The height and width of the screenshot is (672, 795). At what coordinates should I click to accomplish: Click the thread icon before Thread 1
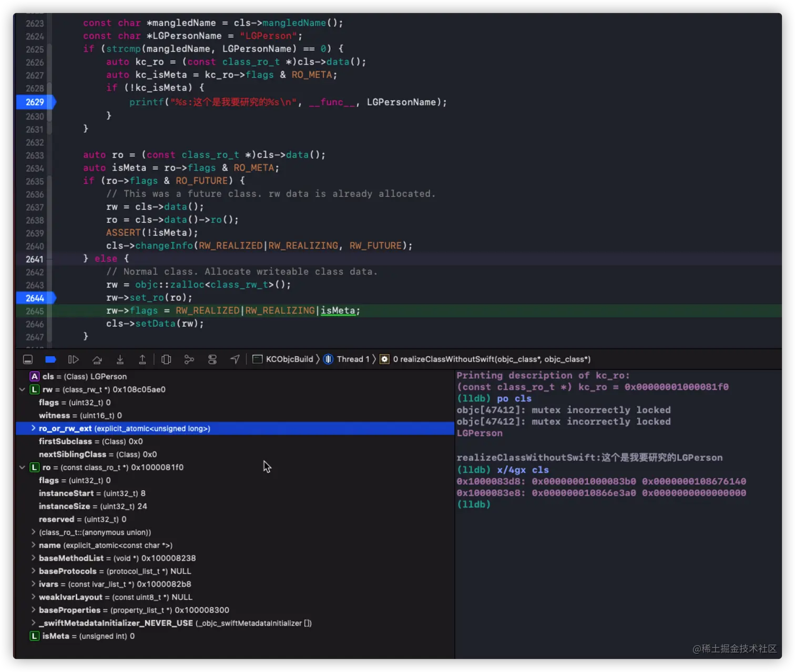tap(328, 359)
